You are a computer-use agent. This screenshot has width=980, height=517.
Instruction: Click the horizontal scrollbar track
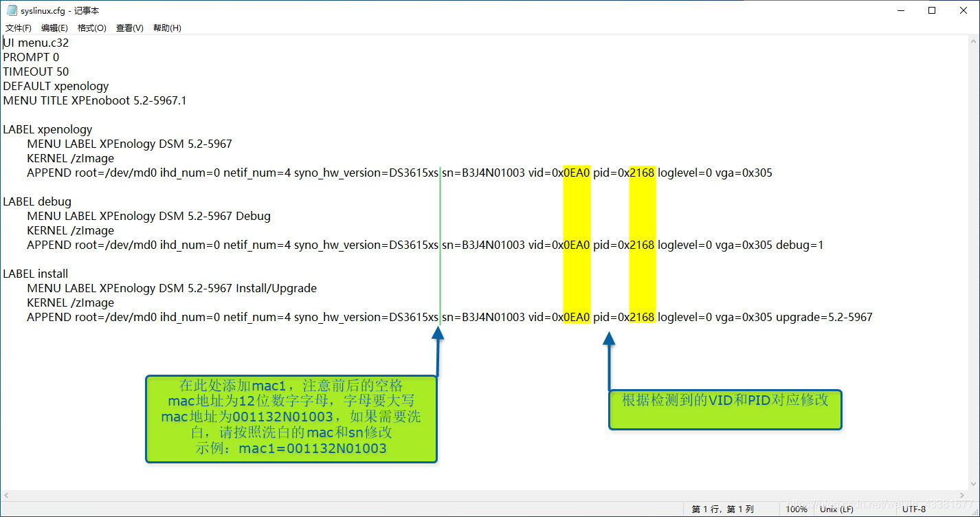coord(484,496)
